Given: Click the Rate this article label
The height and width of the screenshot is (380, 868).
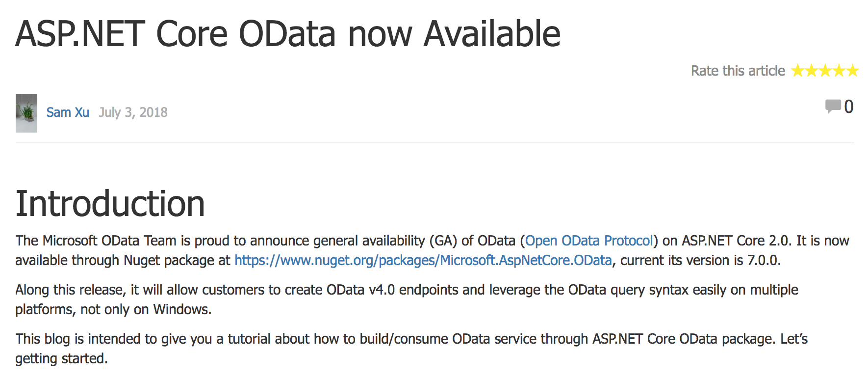Looking at the screenshot, I should tap(738, 71).
